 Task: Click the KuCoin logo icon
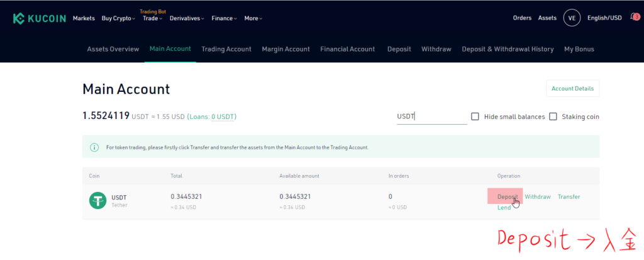(19, 18)
